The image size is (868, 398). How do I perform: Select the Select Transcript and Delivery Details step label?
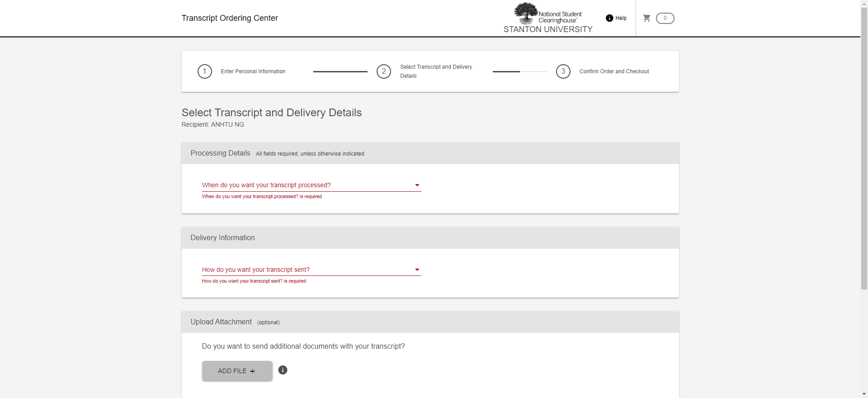(436, 71)
